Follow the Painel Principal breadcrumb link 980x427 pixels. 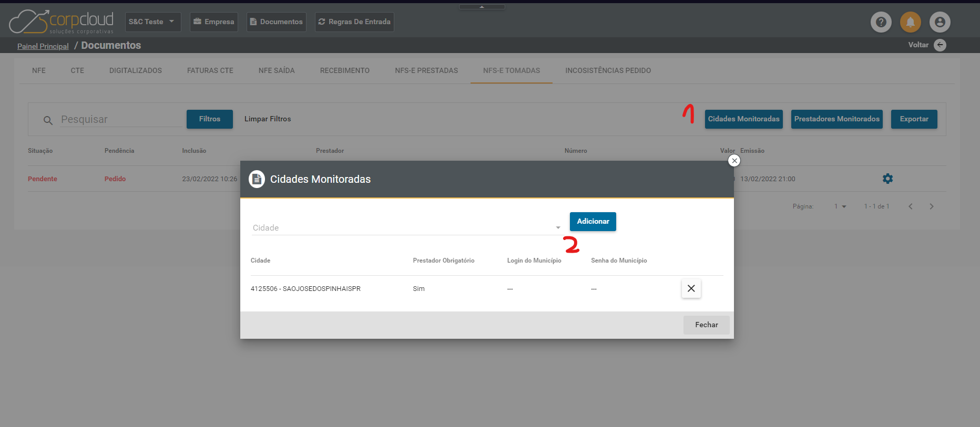click(x=43, y=46)
